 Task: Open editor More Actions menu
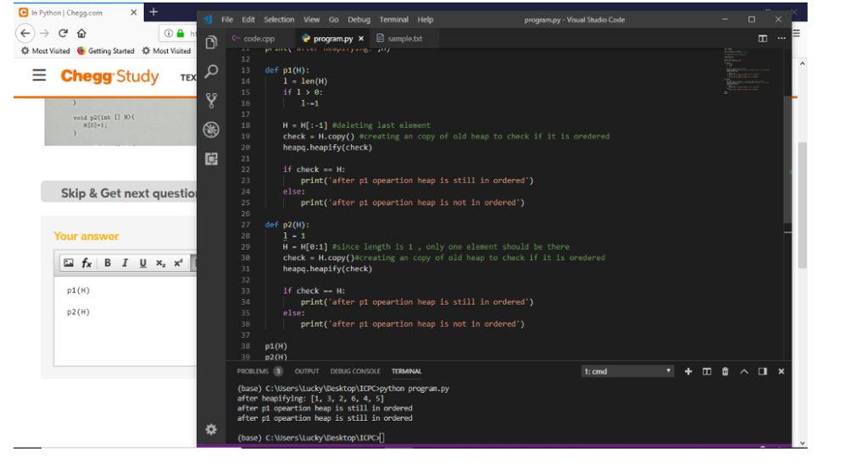[x=781, y=38]
